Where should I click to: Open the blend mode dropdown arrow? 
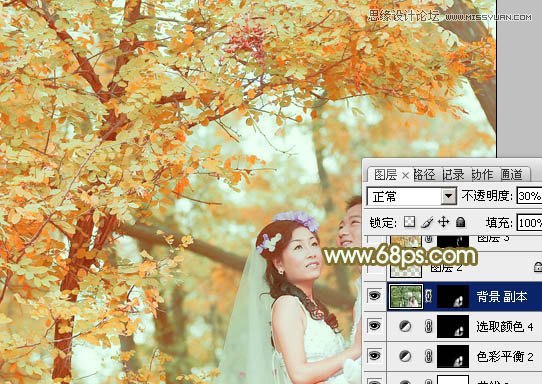(448, 196)
